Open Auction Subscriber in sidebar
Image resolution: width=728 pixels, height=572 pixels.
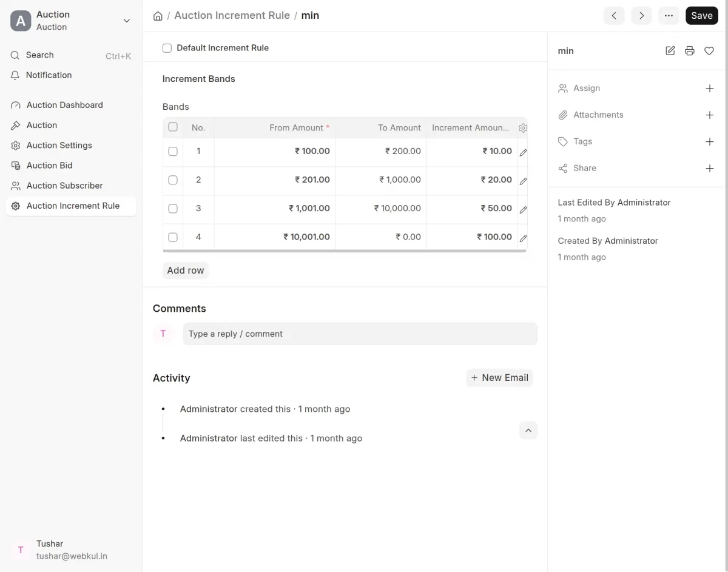pyautogui.click(x=71, y=186)
